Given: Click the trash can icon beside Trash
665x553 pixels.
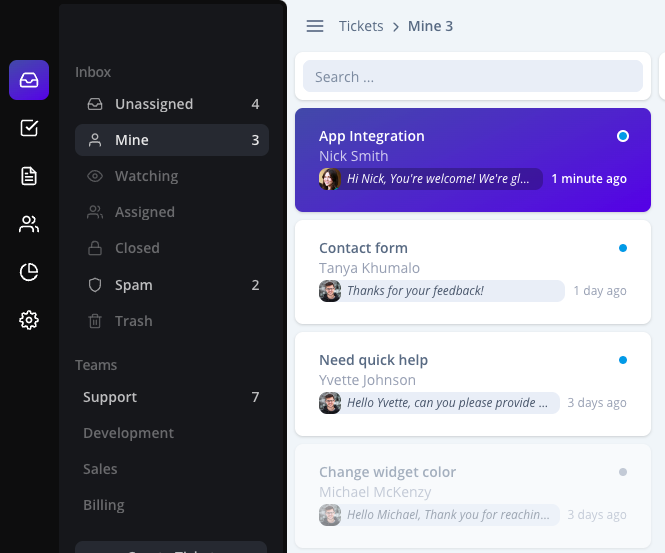Looking at the screenshot, I should point(95,321).
